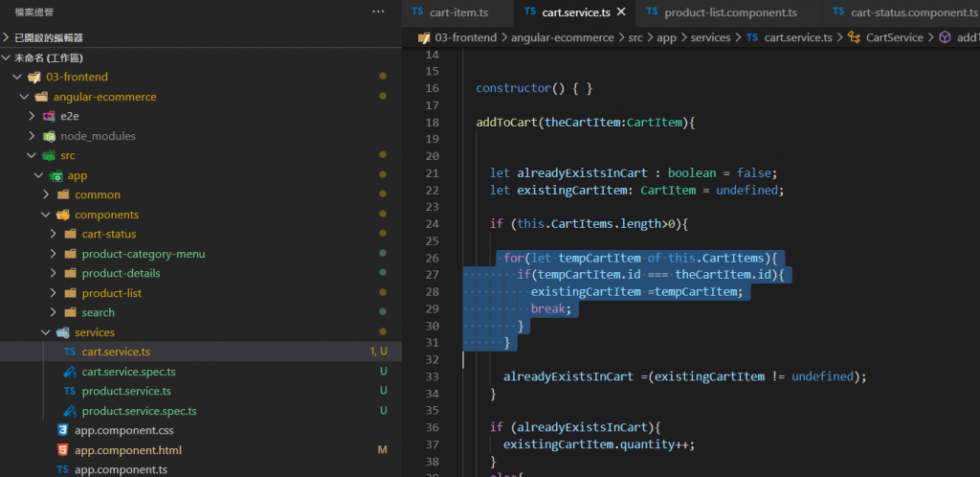Click TS icon of product.service.ts in tree
This screenshot has height=477, width=980.
point(69,391)
